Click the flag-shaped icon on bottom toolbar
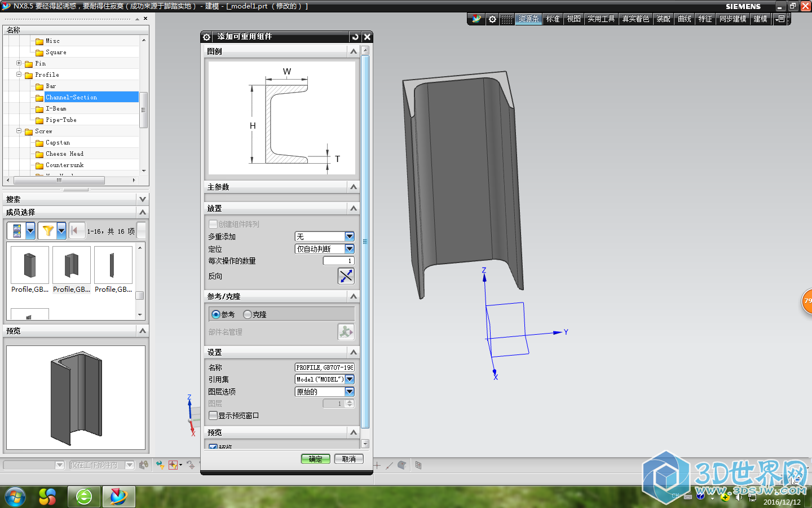This screenshot has height=508, width=812. (402, 465)
